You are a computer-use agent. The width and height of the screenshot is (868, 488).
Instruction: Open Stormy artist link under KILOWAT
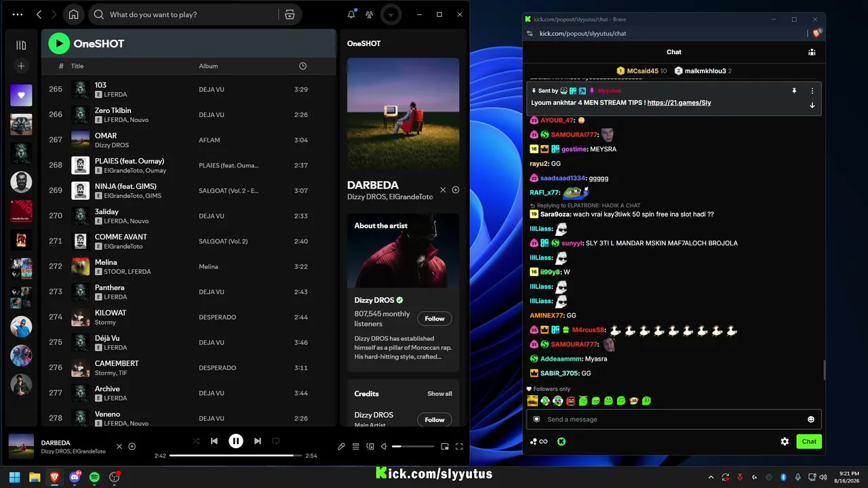(105, 323)
